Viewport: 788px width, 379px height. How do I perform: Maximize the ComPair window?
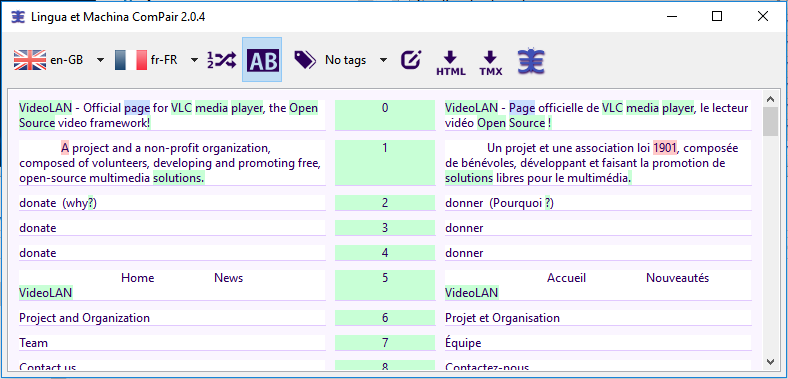[x=717, y=17]
